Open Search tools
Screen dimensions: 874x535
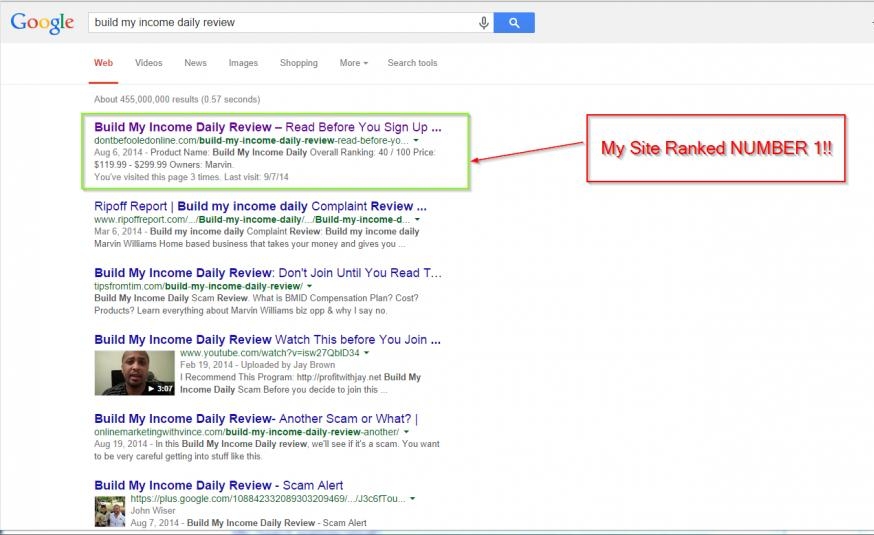(x=412, y=63)
